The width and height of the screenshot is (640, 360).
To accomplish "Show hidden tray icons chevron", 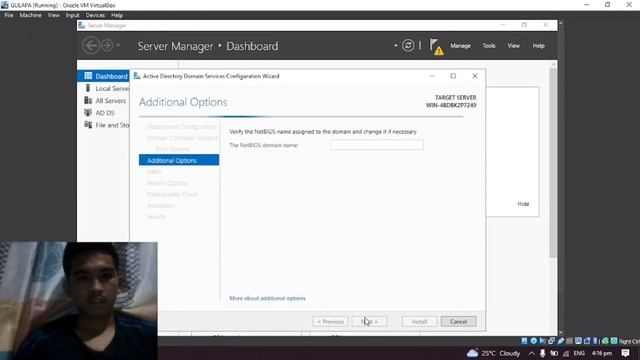I will [x=531, y=353].
